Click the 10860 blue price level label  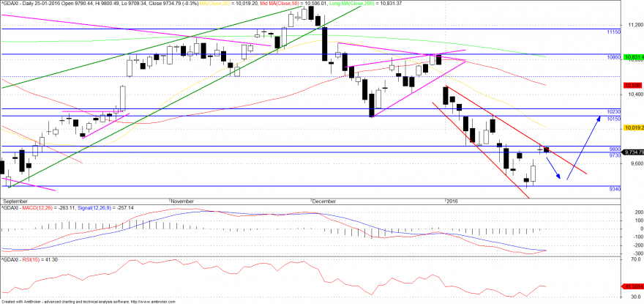pos(612,57)
